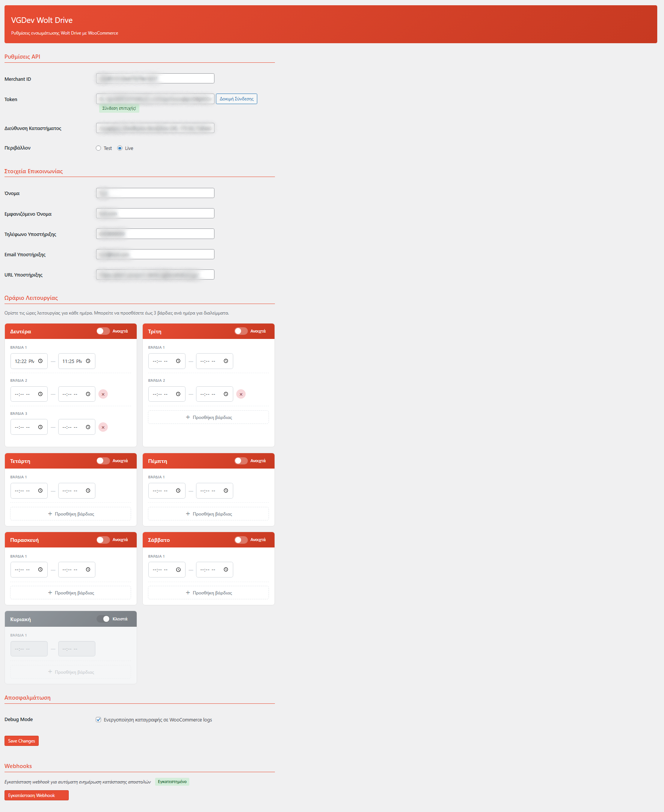Remove Monday shift 2 with the X icon
The width and height of the screenshot is (664, 812).
tap(103, 394)
